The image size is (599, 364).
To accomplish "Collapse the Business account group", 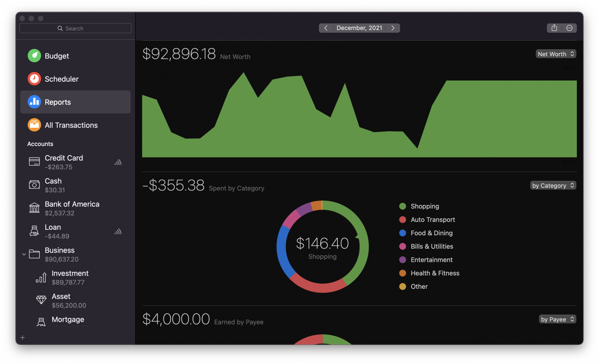I will [24, 254].
